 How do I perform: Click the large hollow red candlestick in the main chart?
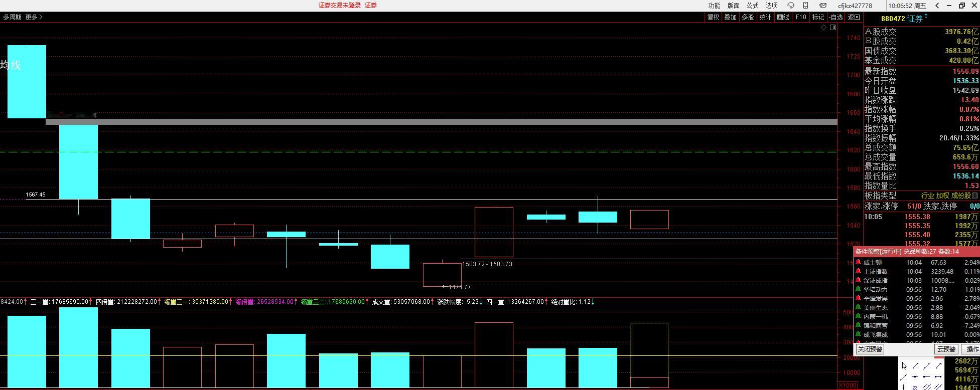[494, 232]
